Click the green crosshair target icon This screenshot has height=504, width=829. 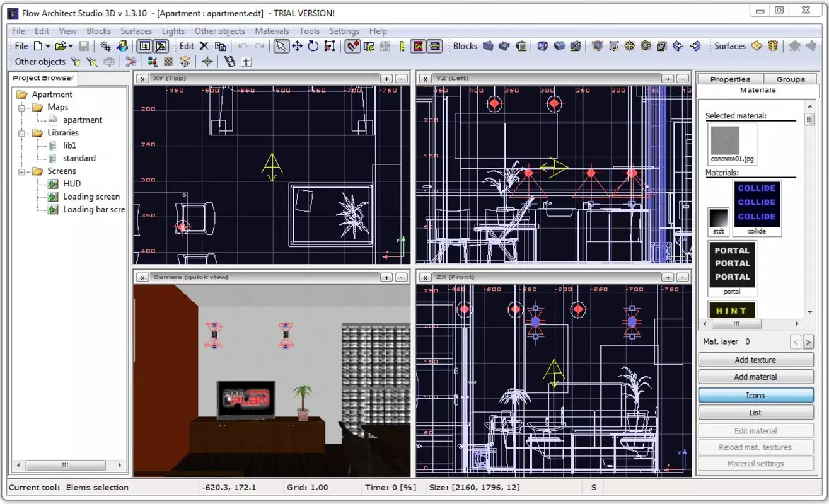[x=207, y=62]
